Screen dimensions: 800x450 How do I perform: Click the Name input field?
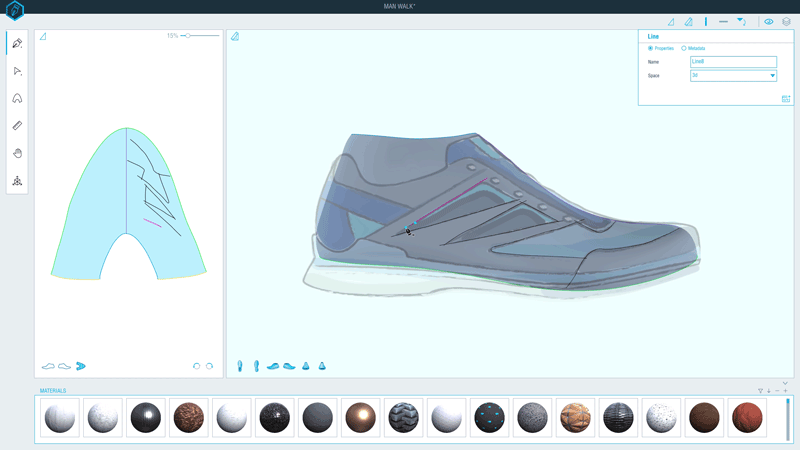(x=733, y=62)
